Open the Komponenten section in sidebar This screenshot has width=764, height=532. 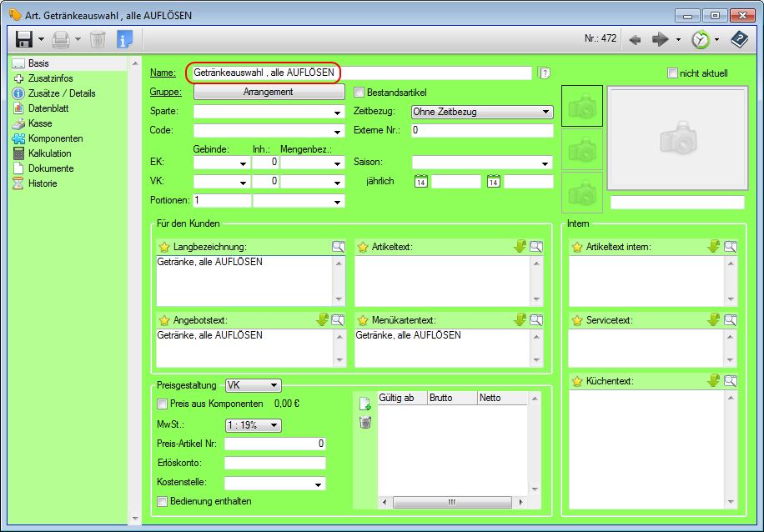point(55,138)
